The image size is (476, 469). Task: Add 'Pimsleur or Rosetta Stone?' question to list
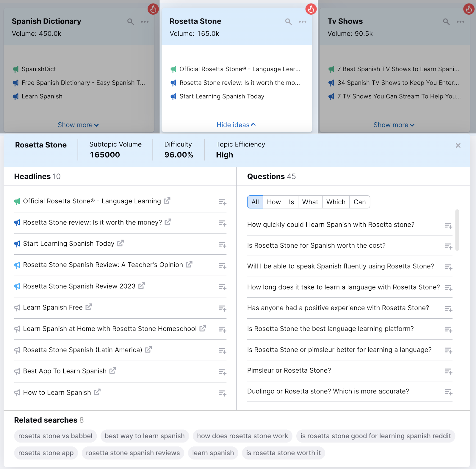click(x=449, y=372)
